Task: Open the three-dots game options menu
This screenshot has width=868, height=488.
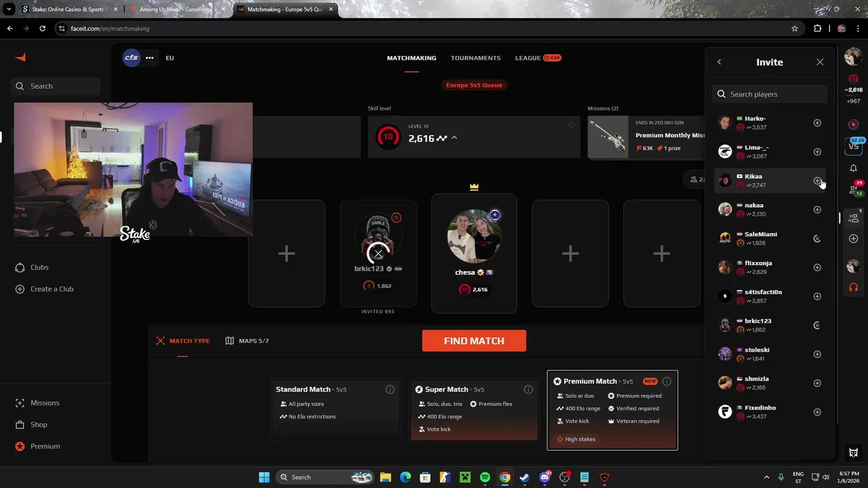Action: pyautogui.click(x=149, y=58)
